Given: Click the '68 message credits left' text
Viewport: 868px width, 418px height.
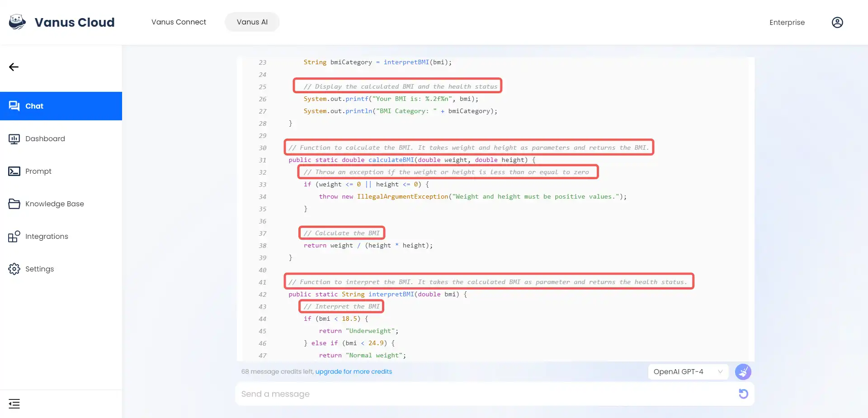Looking at the screenshot, I should [277, 371].
